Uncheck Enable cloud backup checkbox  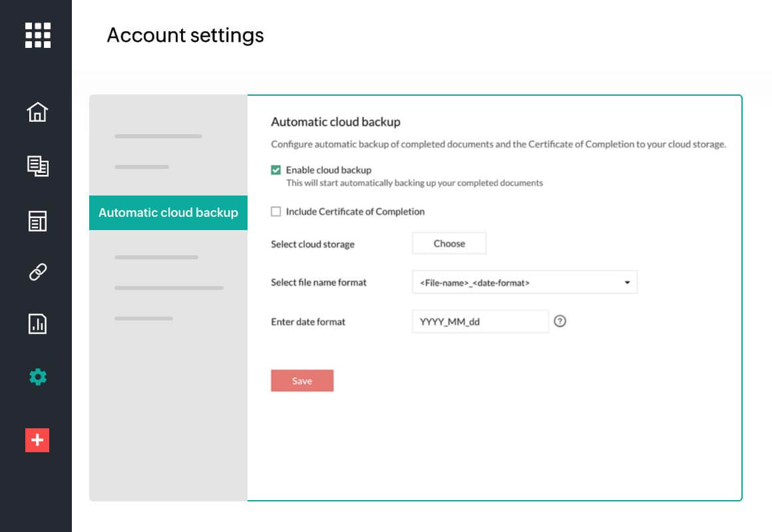[276, 170]
